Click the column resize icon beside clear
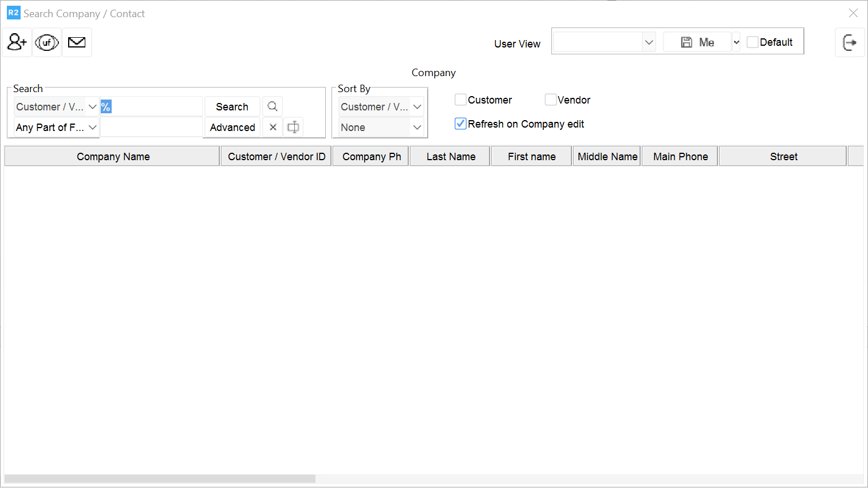This screenshot has height=488, width=868. 293,127
